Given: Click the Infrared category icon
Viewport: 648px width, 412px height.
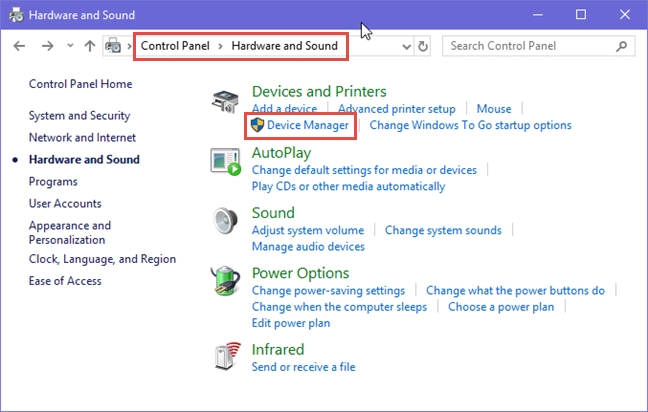Looking at the screenshot, I should pos(228,356).
